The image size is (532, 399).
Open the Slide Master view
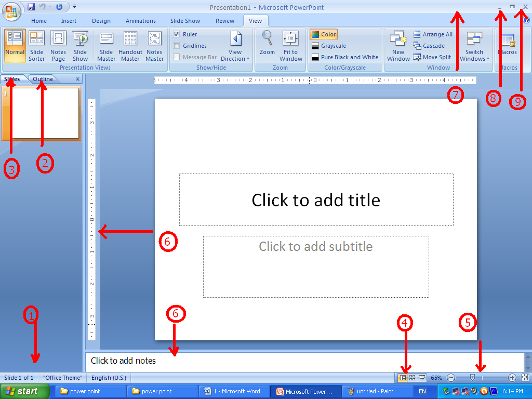click(x=106, y=46)
